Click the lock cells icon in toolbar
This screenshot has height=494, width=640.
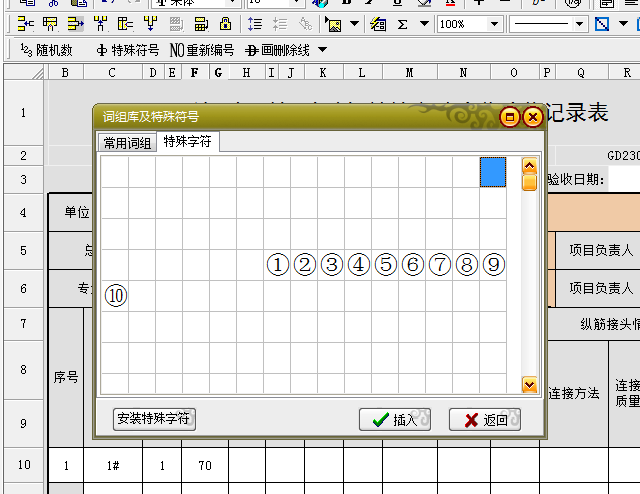click(x=226, y=23)
